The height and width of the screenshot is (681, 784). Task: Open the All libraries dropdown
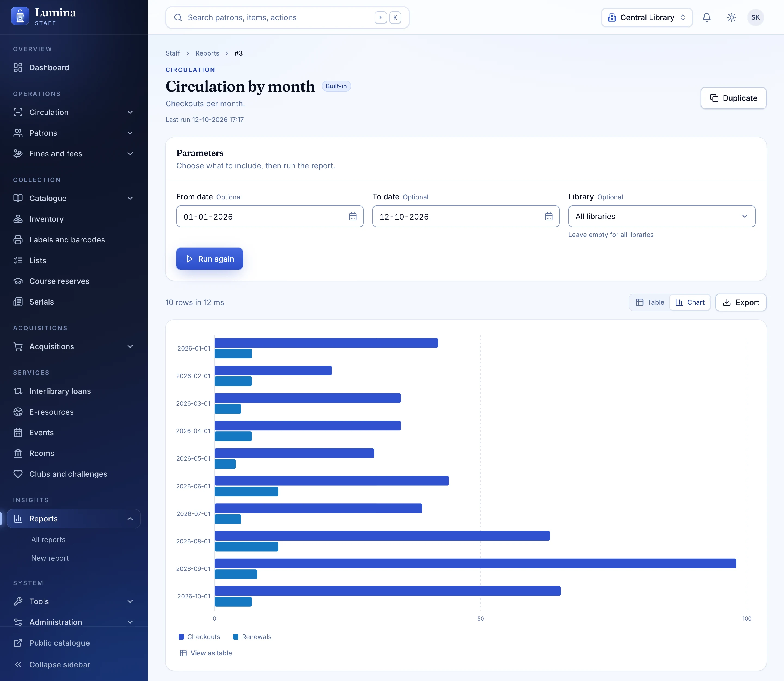(x=662, y=216)
